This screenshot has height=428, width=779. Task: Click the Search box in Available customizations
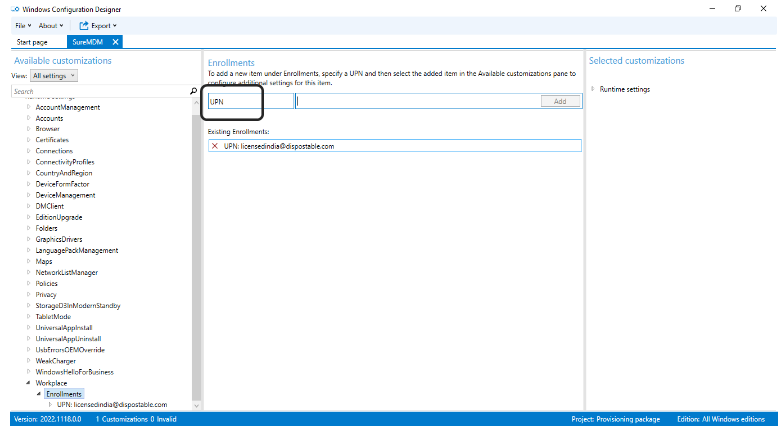point(99,91)
